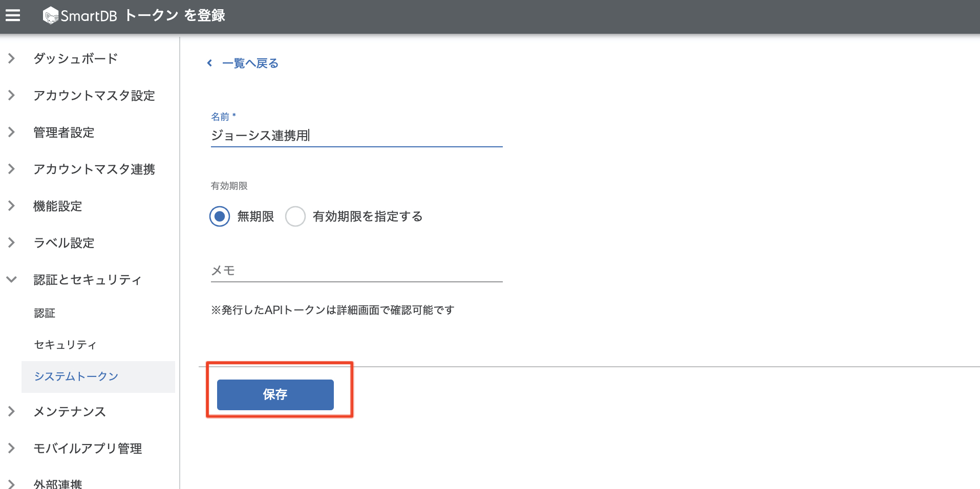Expand the 管理者設定 chevron
This screenshot has width=980, height=489.
point(11,132)
